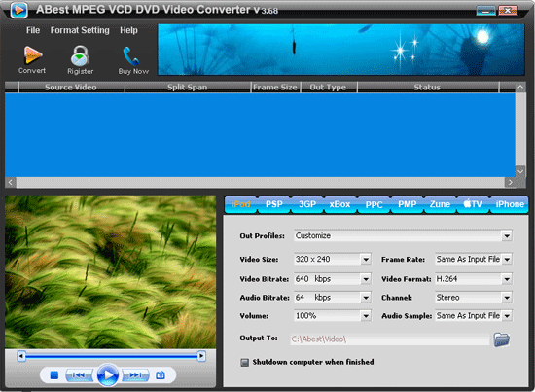Click file list scroll down arrow
The height and width of the screenshot is (392, 535).
pos(520,171)
